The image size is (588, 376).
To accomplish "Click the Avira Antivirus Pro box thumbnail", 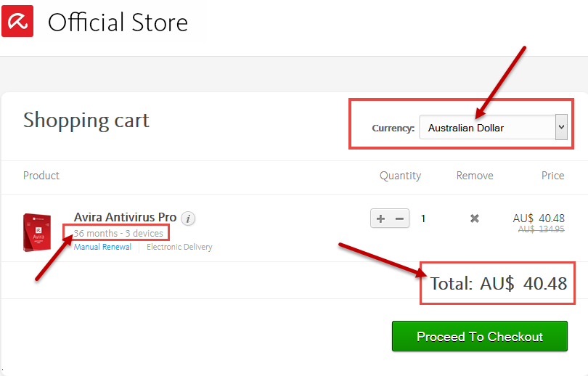I will (x=37, y=232).
